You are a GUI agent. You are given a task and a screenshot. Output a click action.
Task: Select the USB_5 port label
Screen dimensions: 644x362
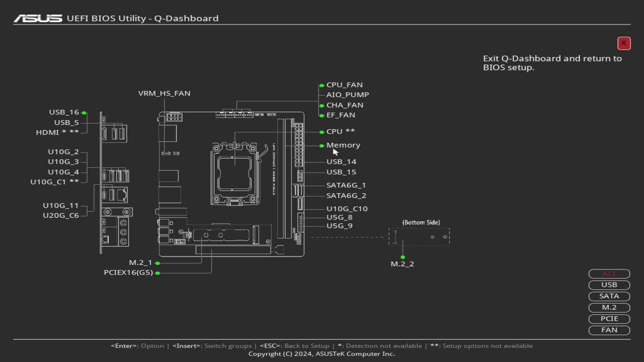[66, 123]
